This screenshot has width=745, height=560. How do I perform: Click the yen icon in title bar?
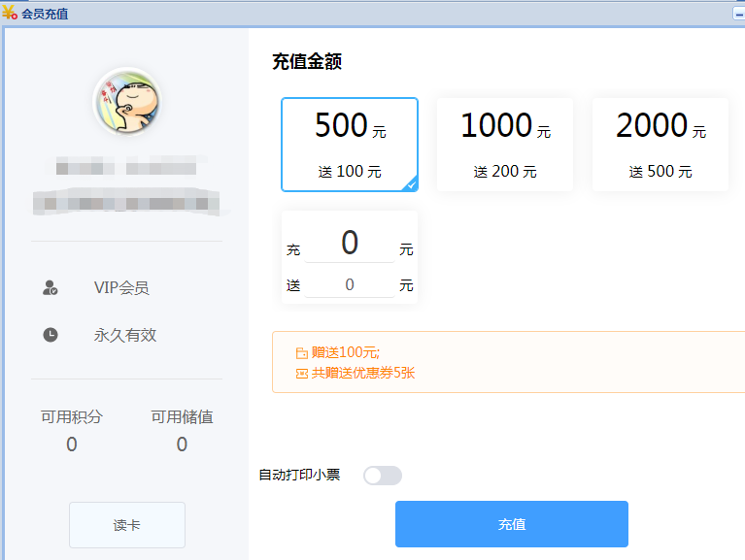tap(10, 13)
